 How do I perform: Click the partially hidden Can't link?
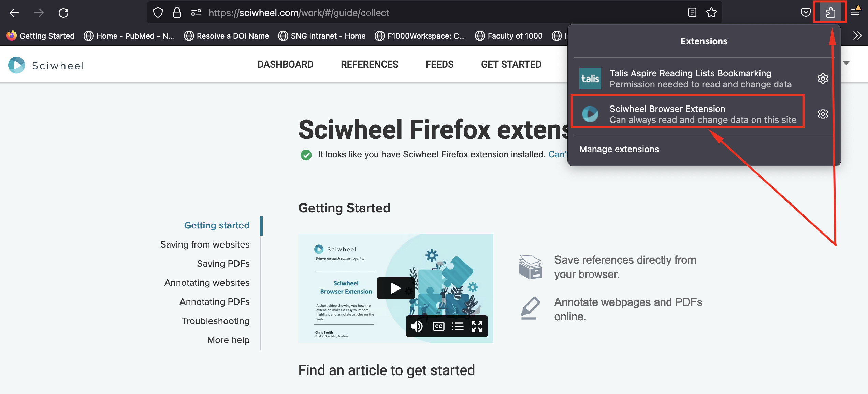click(x=558, y=154)
